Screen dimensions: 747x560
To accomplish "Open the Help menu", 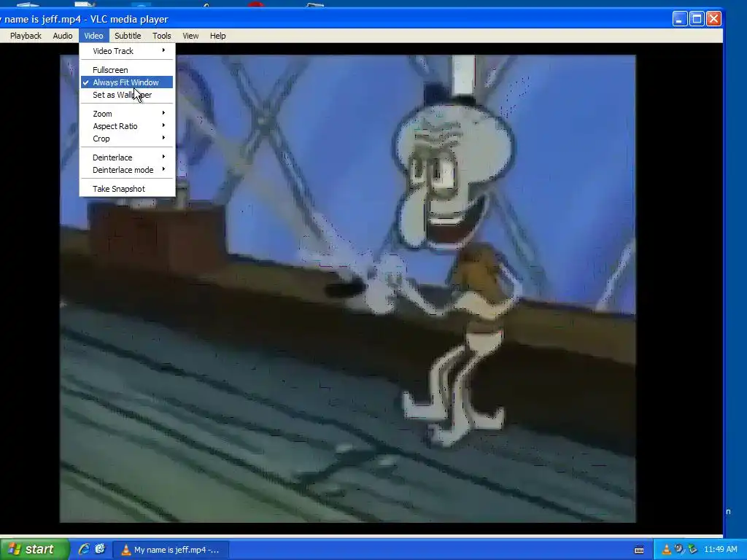I will [x=217, y=36].
